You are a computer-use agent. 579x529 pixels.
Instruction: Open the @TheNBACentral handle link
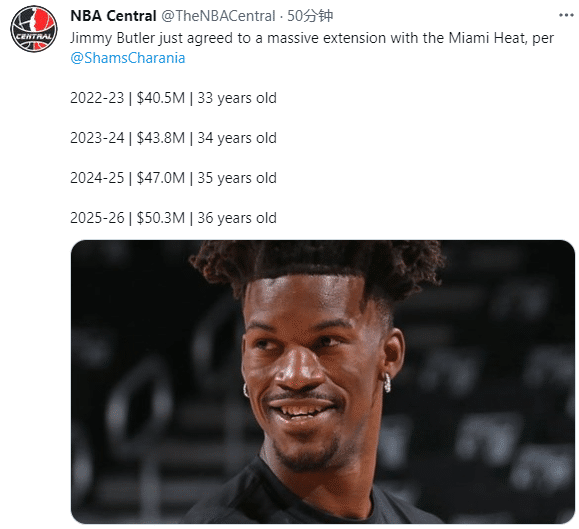218,16
